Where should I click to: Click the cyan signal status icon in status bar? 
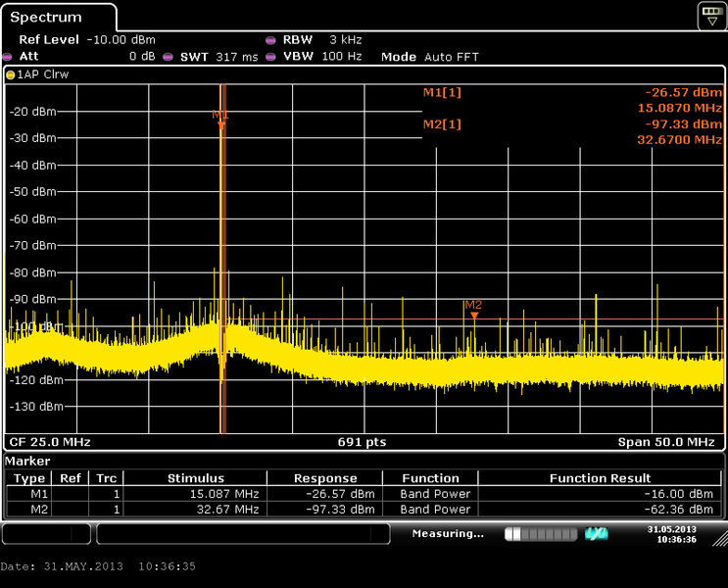point(596,534)
